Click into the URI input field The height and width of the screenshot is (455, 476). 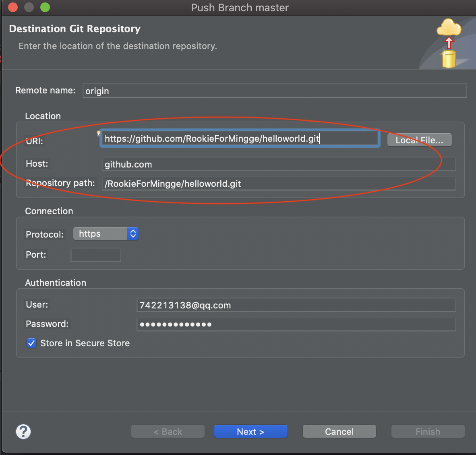(x=240, y=139)
